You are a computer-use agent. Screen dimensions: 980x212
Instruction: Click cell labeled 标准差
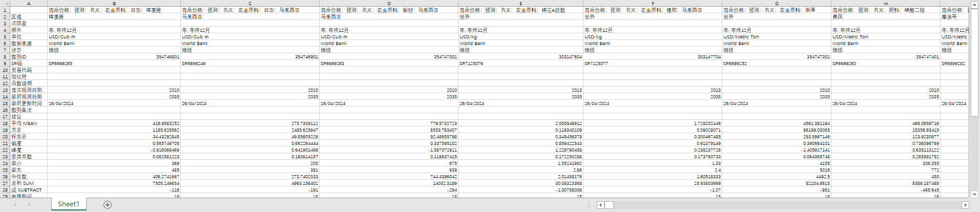29,137
